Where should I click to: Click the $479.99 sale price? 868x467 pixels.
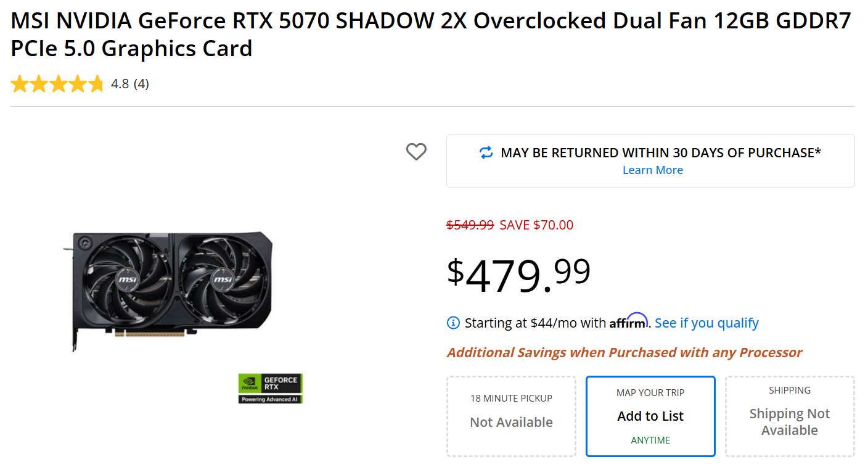pyautogui.click(x=518, y=275)
